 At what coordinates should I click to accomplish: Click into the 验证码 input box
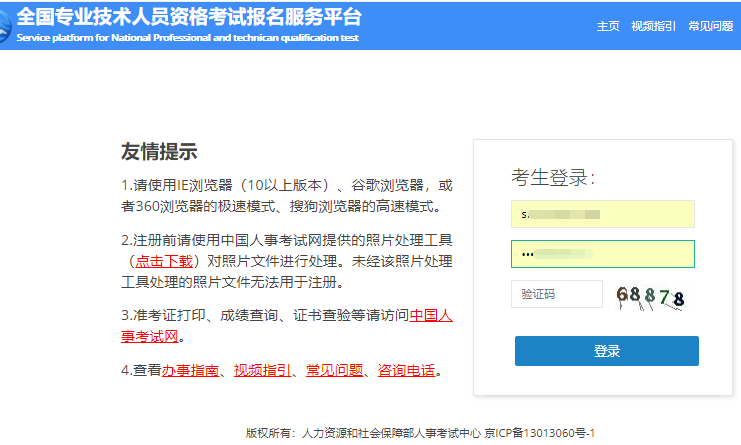click(x=556, y=294)
